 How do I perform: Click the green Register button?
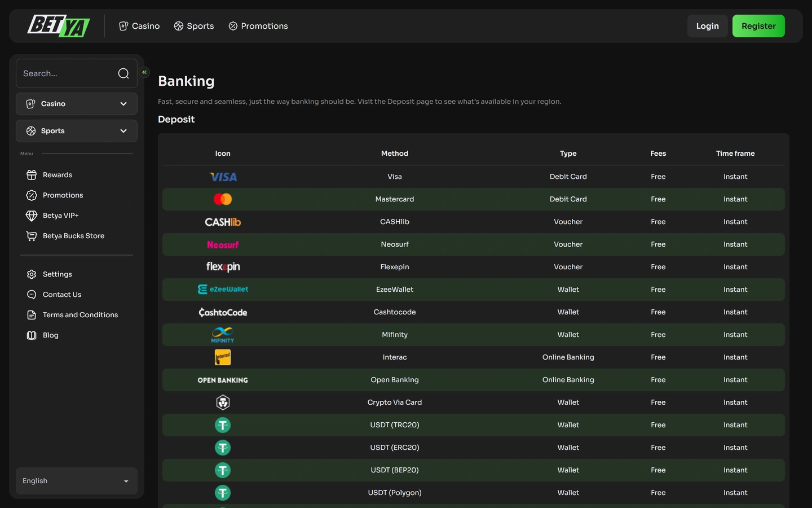(758, 26)
